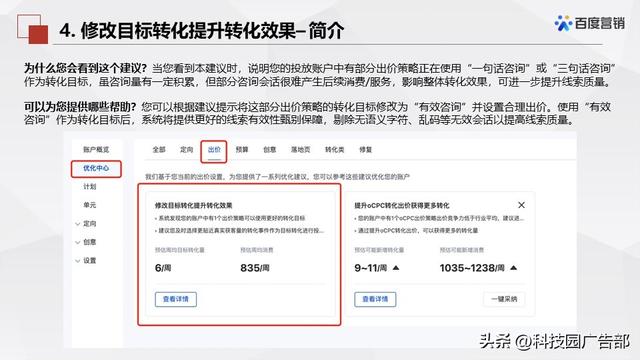Expand the 创意 sidebar chevron
Viewport: 640px width, 360px height.
[78, 242]
